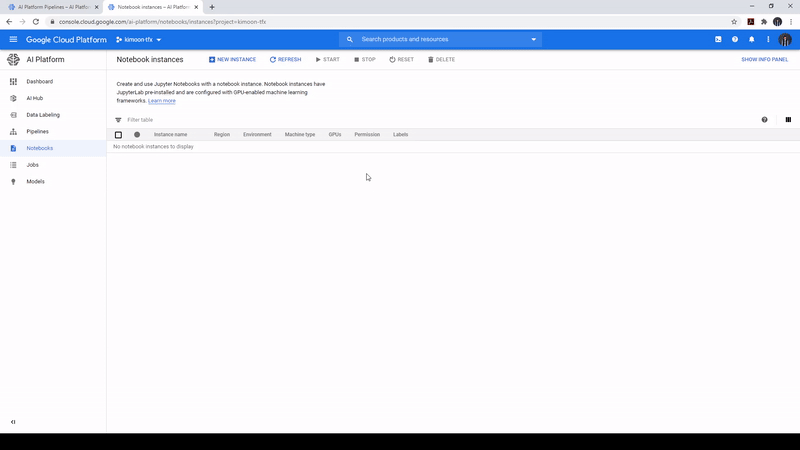Click the Models lightbulb icon
This screenshot has height=450, width=800.
(x=13, y=182)
